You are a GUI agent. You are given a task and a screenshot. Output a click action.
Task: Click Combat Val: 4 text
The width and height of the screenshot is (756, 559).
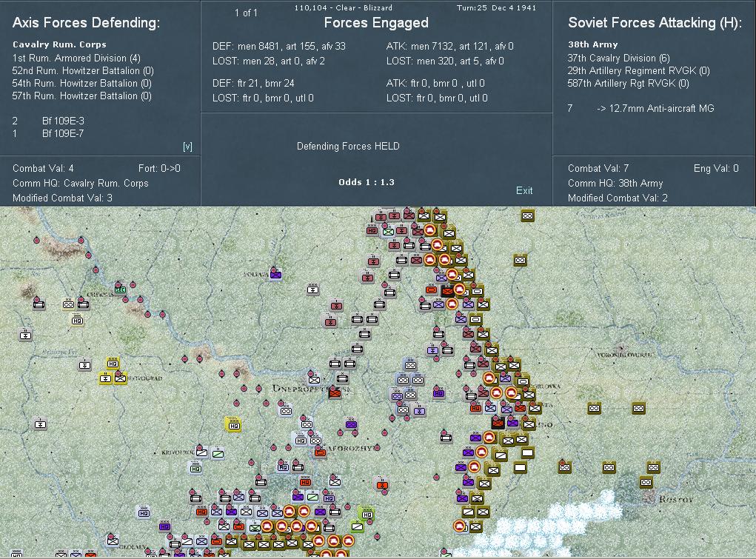pos(43,168)
